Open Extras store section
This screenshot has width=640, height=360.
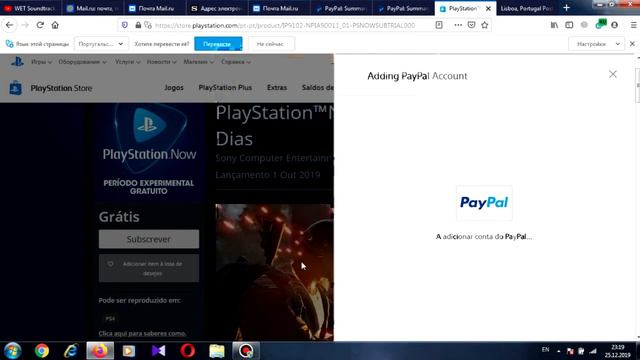[277, 88]
